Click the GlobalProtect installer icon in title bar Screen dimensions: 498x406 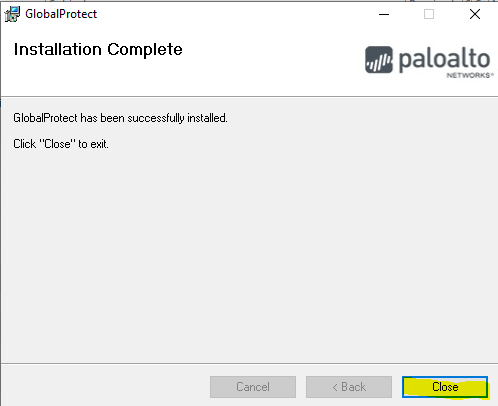(12, 14)
